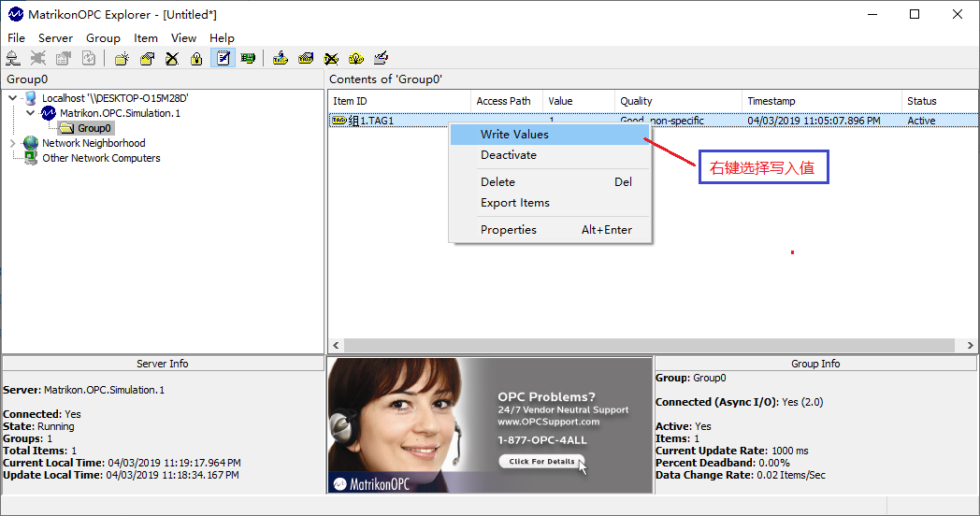Click the contents list horizontal scrollbar track
Screen dimensions: 980x516
click(649, 346)
